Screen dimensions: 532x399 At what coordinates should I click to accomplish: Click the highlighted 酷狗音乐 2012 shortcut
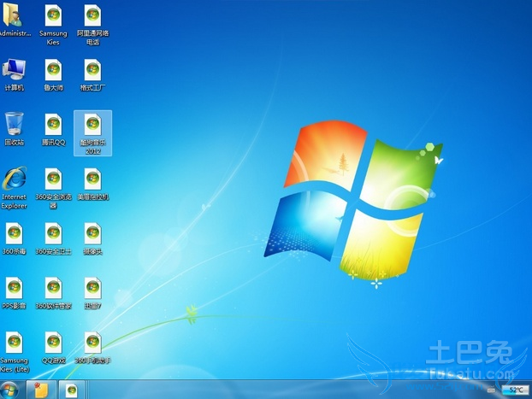(x=92, y=133)
